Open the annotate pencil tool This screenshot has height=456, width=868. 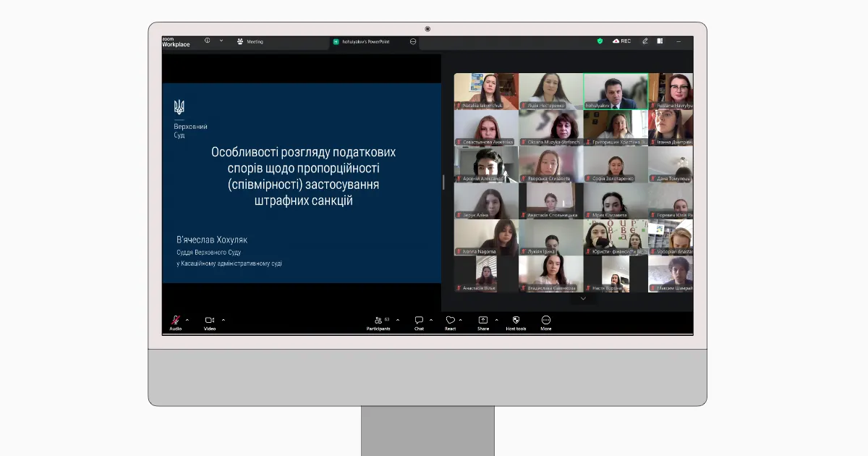644,41
